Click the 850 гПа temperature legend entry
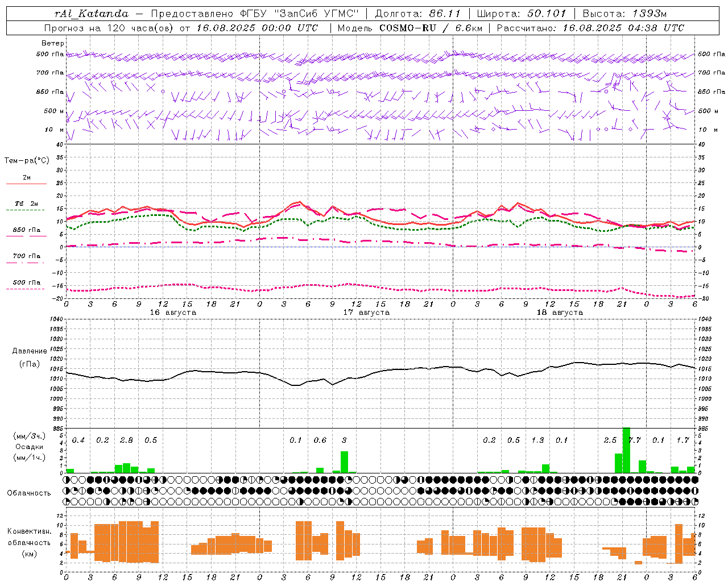 [26, 230]
